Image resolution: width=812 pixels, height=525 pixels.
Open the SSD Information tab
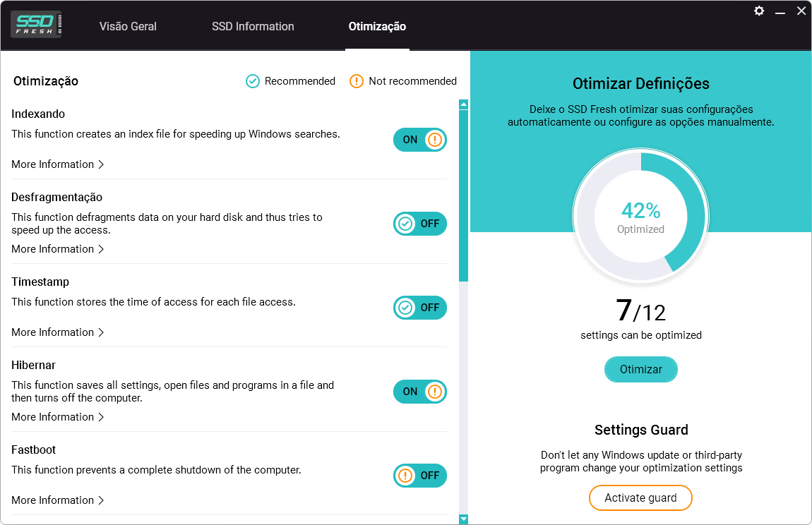click(x=253, y=26)
